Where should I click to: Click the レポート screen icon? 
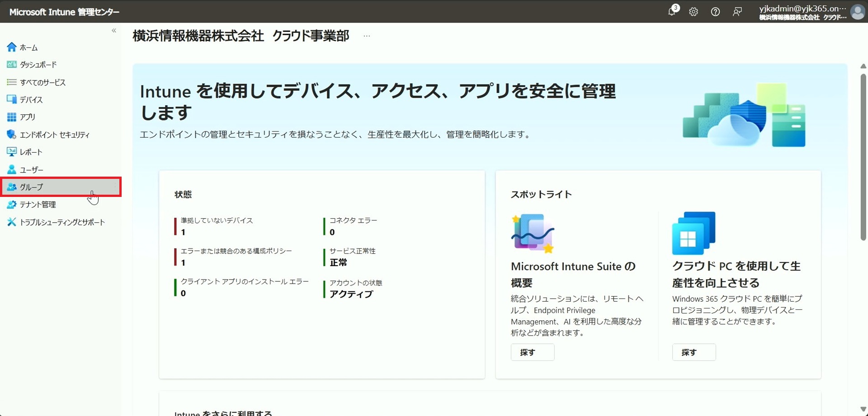point(12,152)
